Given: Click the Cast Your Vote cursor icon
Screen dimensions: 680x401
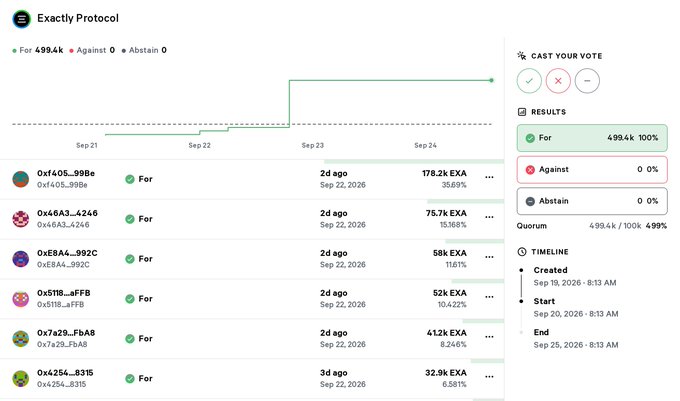Looking at the screenshot, I should (x=522, y=55).
